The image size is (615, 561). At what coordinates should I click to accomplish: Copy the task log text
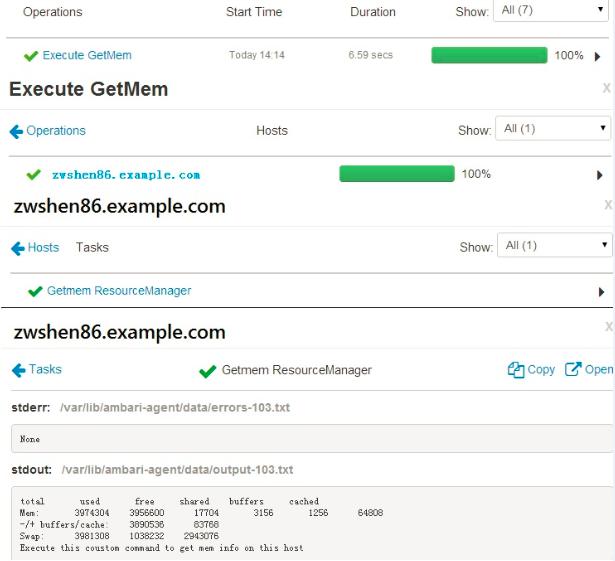click(541, 370)
